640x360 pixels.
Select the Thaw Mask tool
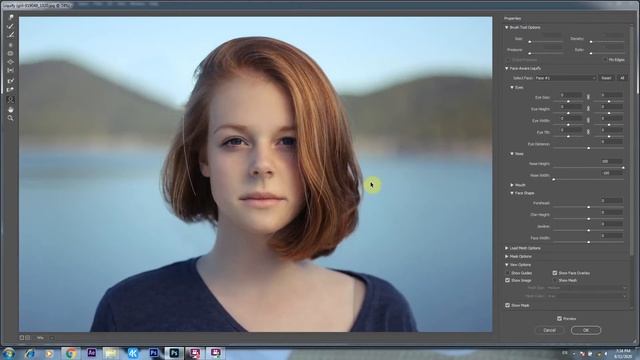tap(11, 89)
